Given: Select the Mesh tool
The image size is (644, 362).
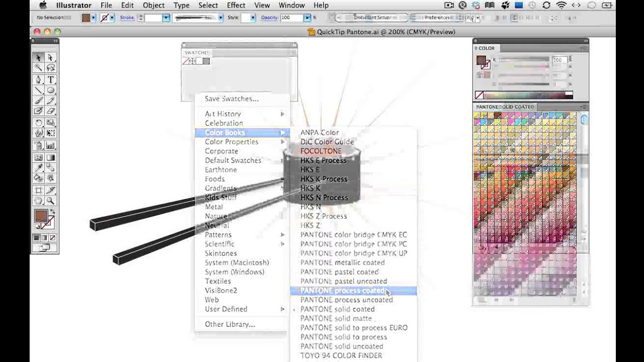Looking at the screenshot, I should tap(39, 157).
